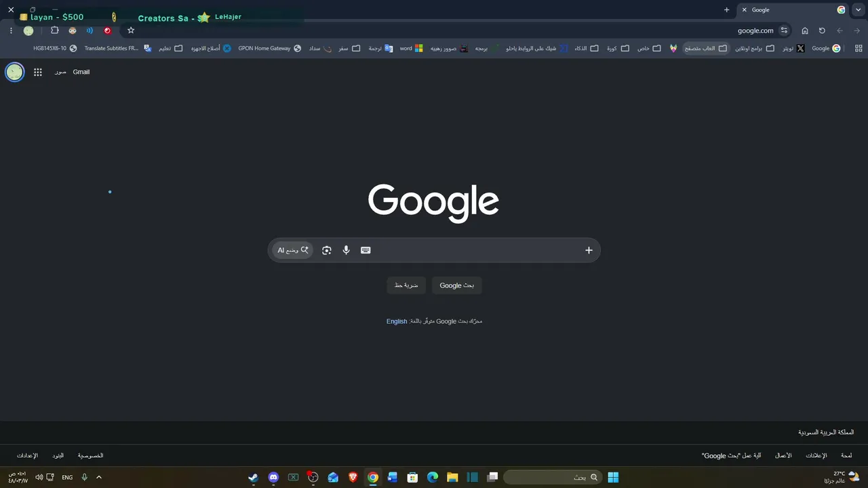Viewport: 868px width, 488px height.
Task: Open a new tab
Action: click(726, 10)
